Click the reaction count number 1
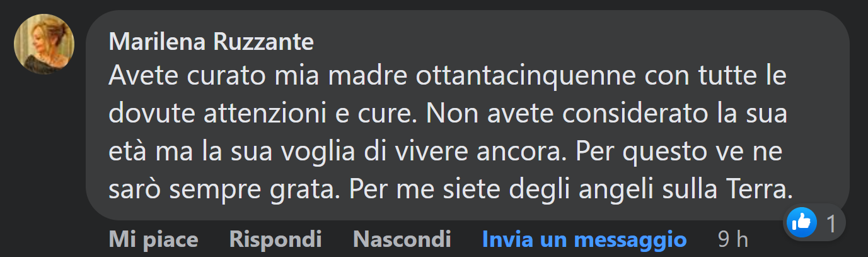Image resolution: width=868 pixels, height=257 pixels. tap(831, 222)
